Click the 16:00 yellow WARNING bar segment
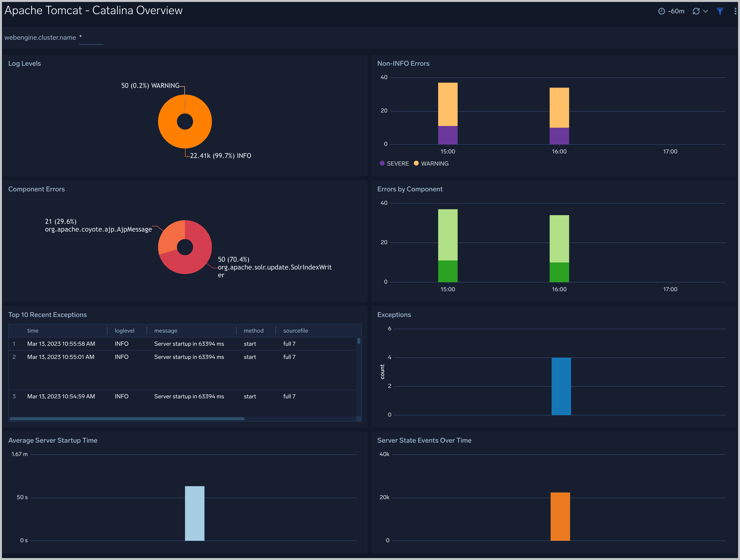This screenshot has height=560, width=740. click(x=559, y=108)
